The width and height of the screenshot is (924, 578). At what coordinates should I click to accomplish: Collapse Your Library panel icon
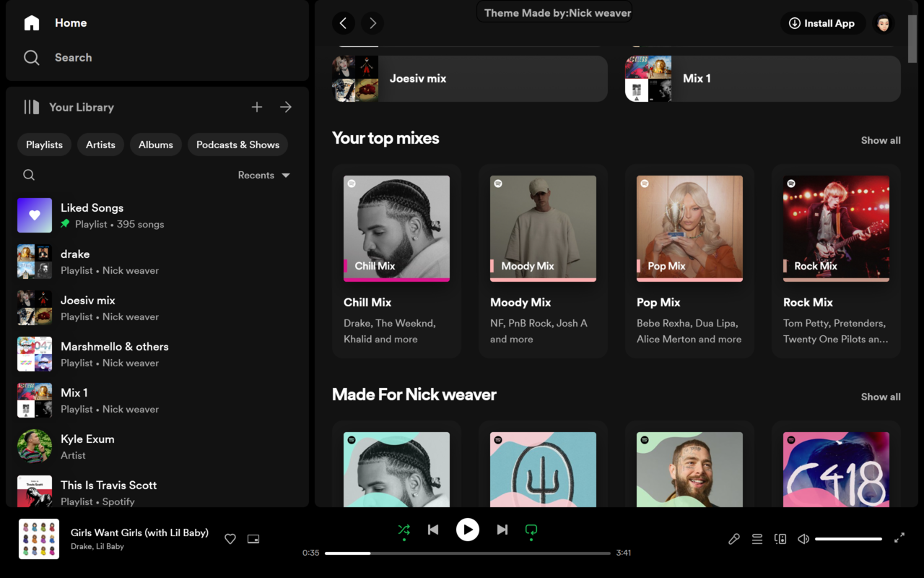click(31, 107)
